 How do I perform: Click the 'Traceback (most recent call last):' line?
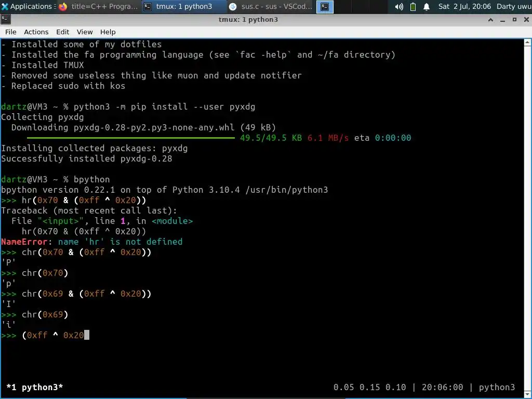[x=89, y=211]
